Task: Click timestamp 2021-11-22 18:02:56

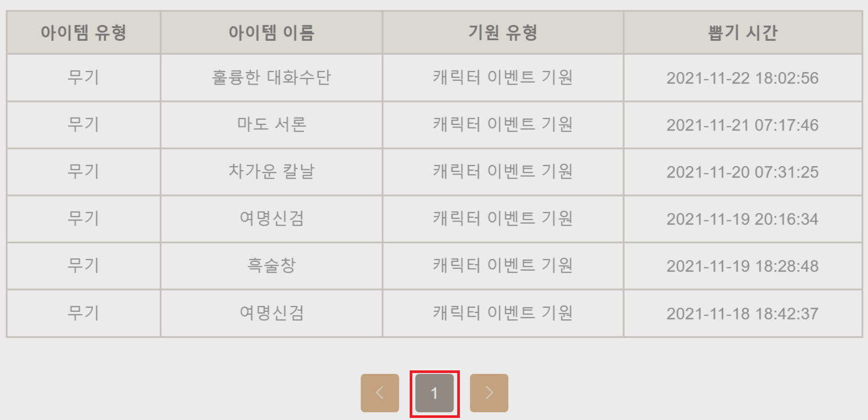Action: click(743, 77)
